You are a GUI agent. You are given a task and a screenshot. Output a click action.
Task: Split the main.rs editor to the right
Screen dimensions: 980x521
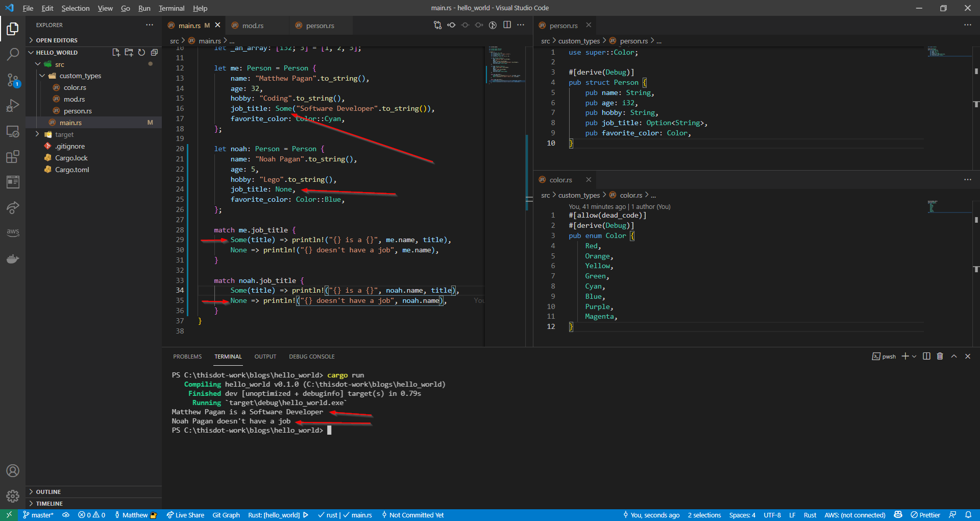coord(507,25)
